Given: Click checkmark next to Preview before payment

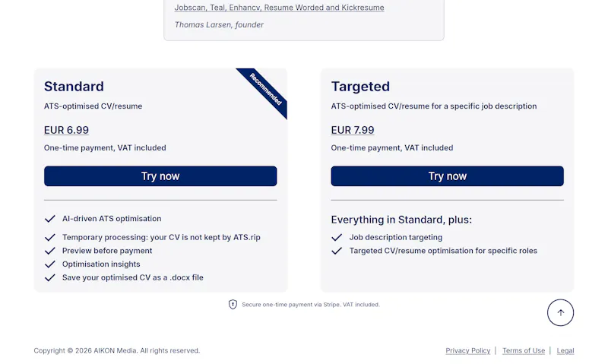Looking at the screenshot, I should tap(50, 251).
